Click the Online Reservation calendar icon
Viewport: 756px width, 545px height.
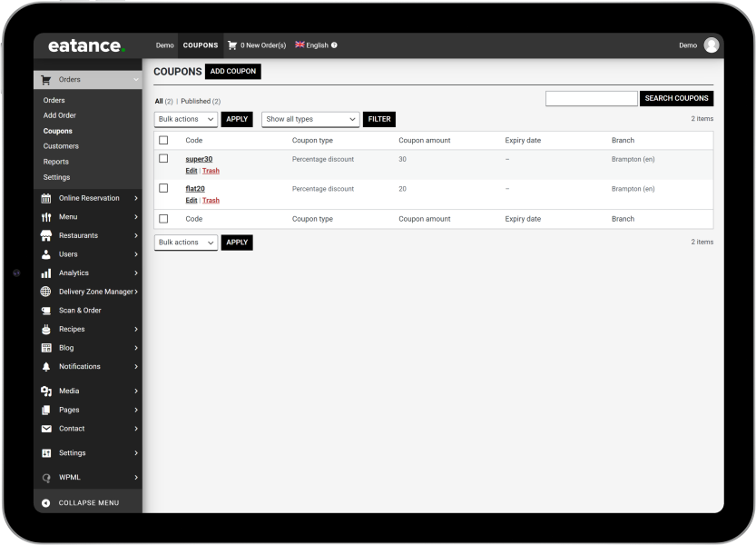(x=46, y=198)
